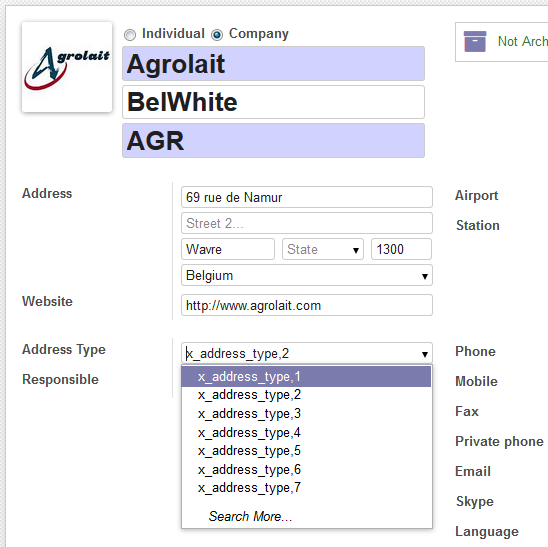The height and width of the screenshot is (547, 548).
Task: Click the website URL field
Action: (x=307, y=305)
